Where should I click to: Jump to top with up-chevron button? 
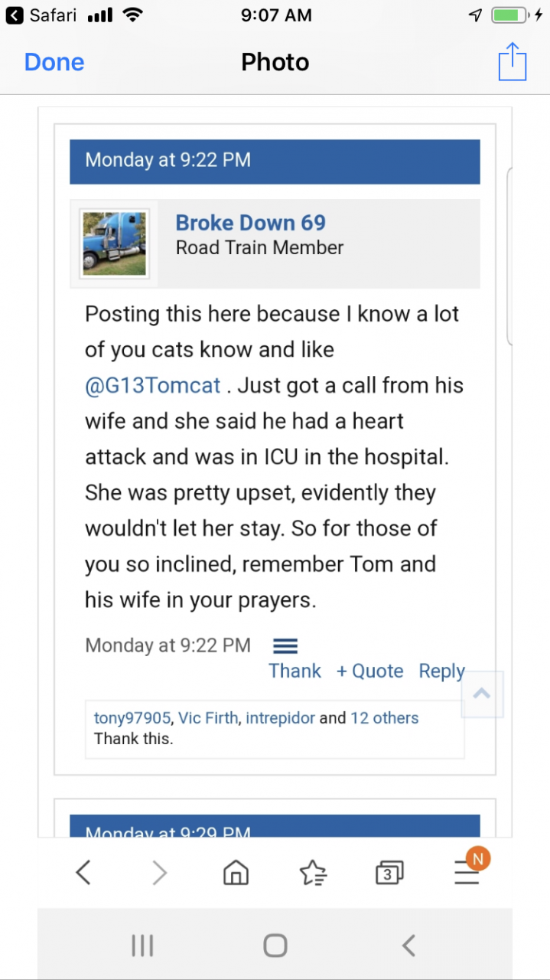point(482,694)
